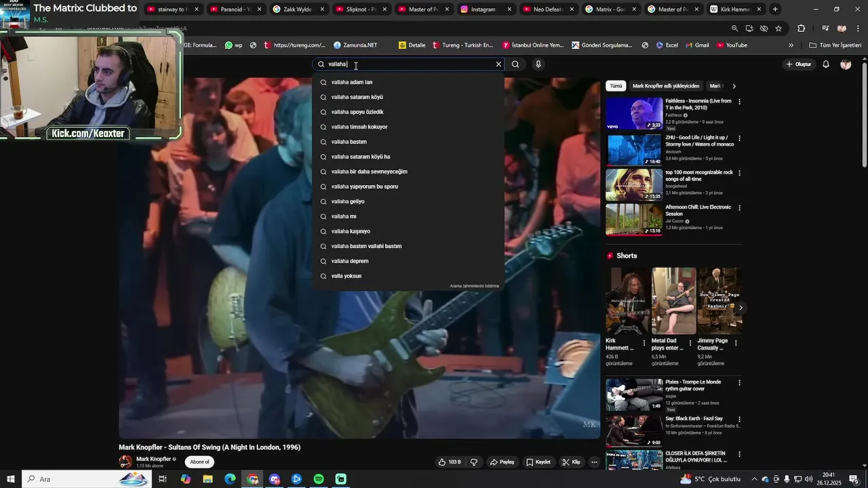Click the Paylaş share button
This screenshot has height=488, width=868.
[x=502, y=462]
